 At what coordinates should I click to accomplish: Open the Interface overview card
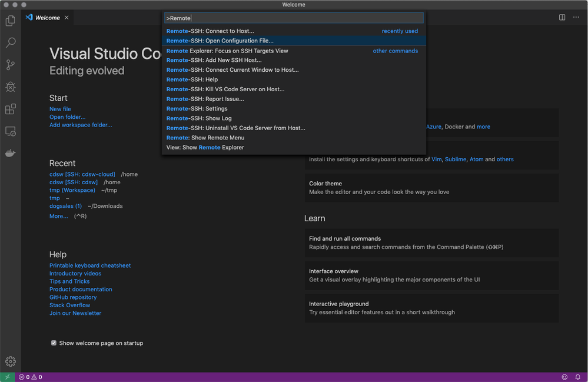click(431, 275)
